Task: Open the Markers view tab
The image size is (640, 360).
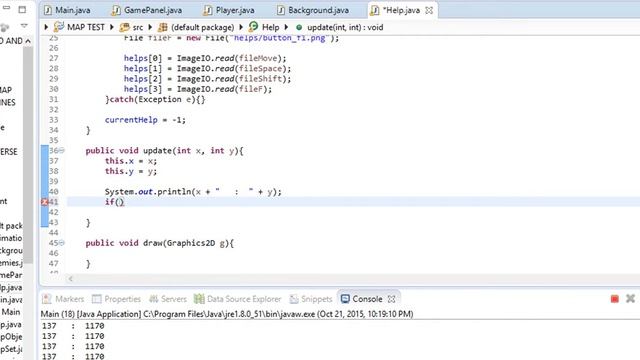Action: click(63, 299)
